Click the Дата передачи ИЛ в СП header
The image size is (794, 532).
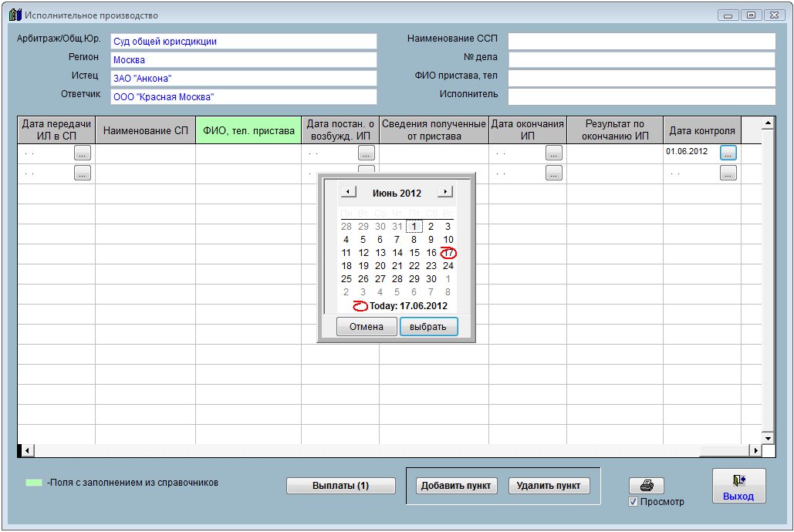(x=56, y=130)
